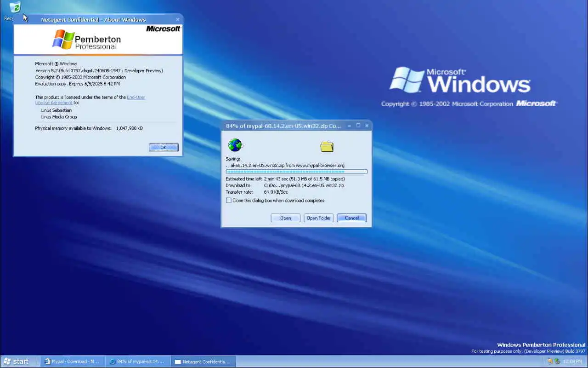
Task: Click the Open Folder button
Action: (x=319, y=218)
